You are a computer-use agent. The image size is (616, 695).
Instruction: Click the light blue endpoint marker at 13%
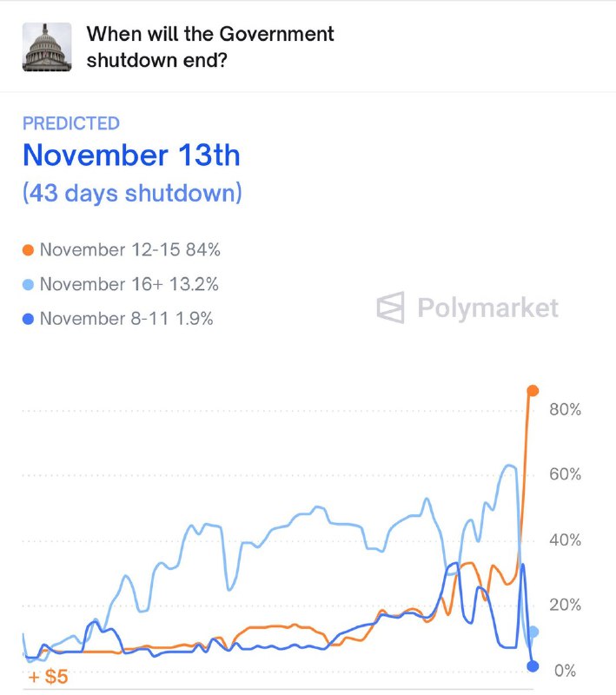coord(533,630)
